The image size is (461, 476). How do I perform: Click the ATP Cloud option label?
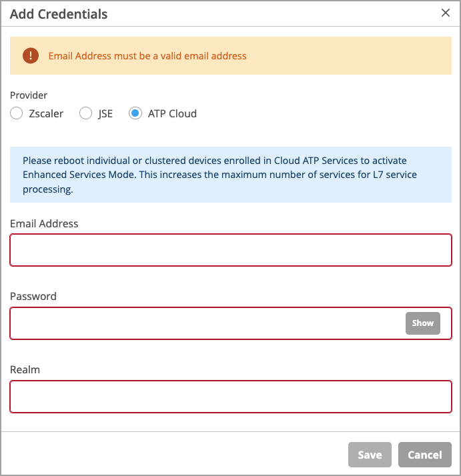[x=172, y=113]
